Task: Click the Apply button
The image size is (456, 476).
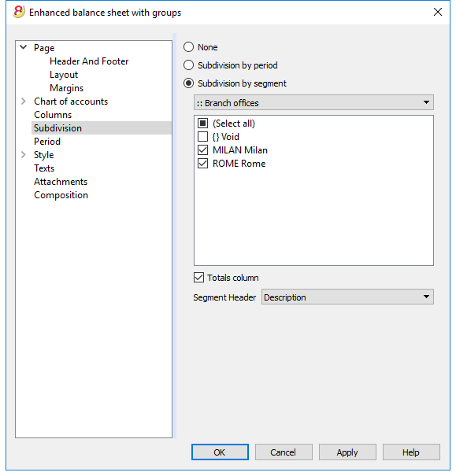Action: point(347,452)
